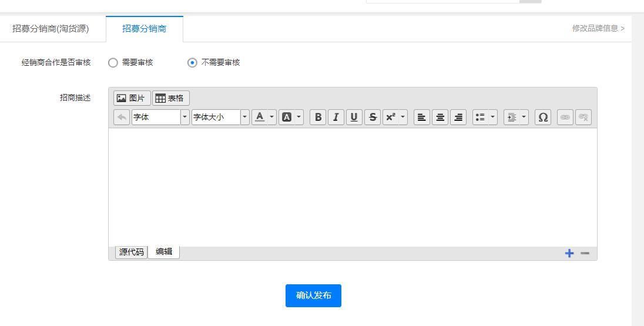Click the 确认发布 button
Screen dimensions: 644x326
point(313,295)
